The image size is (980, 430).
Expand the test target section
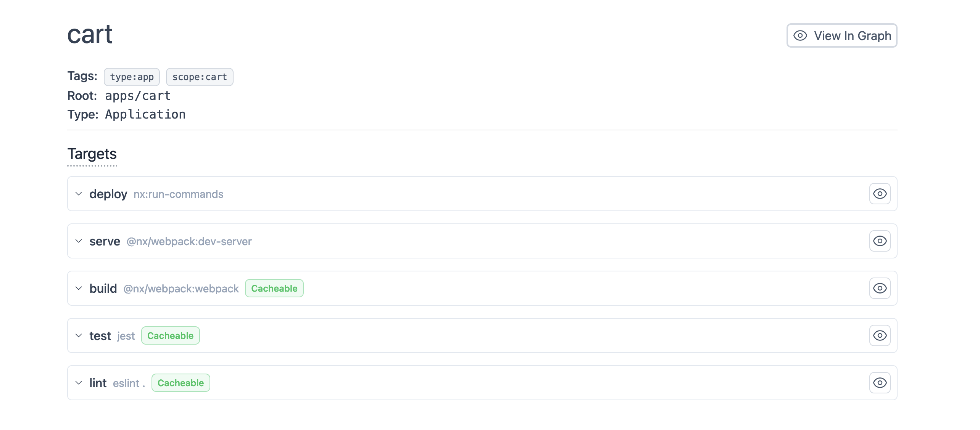79,335
